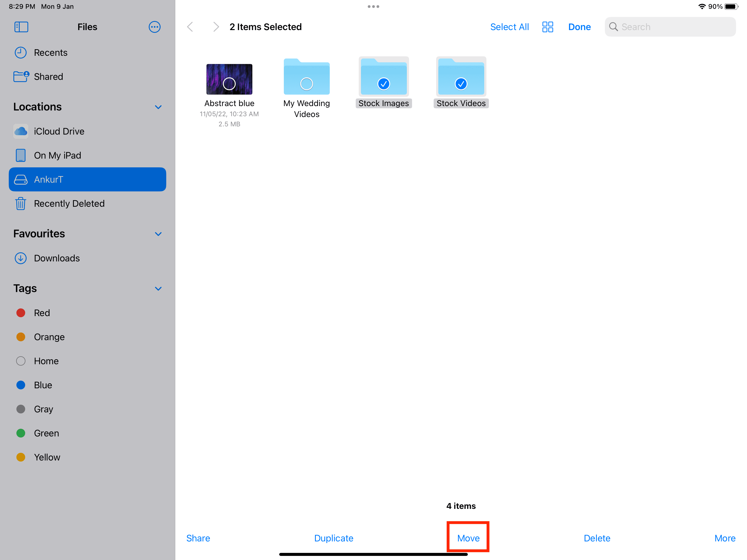The width and height of the screenshot is (747, 560).
Task: Click the iCloud Drive cloud icon
Action: pyautogui.click(x=21, y=132)
